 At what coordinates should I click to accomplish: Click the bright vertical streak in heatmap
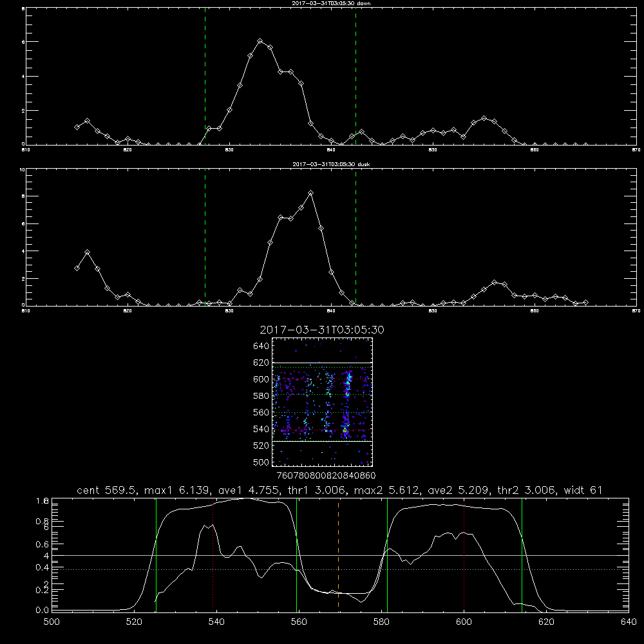pyautogui.click(x=348, y=404)
